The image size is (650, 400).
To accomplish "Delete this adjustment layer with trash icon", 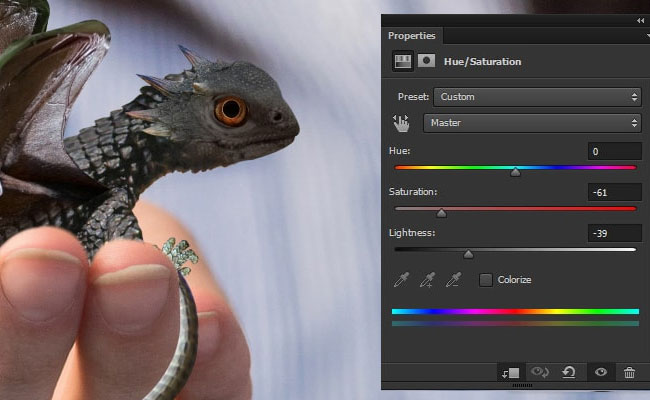I will 629,372.
